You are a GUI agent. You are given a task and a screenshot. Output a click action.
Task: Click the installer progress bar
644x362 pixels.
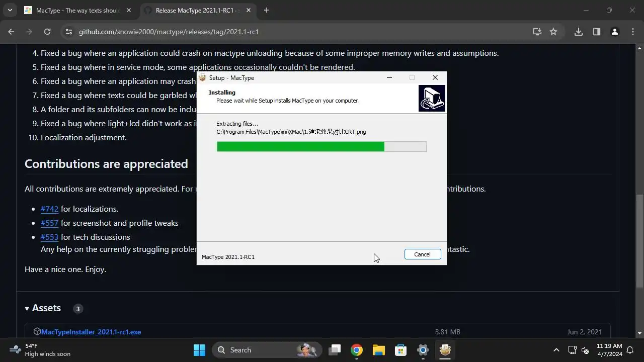pyautogui.click(x=321, y=146)
